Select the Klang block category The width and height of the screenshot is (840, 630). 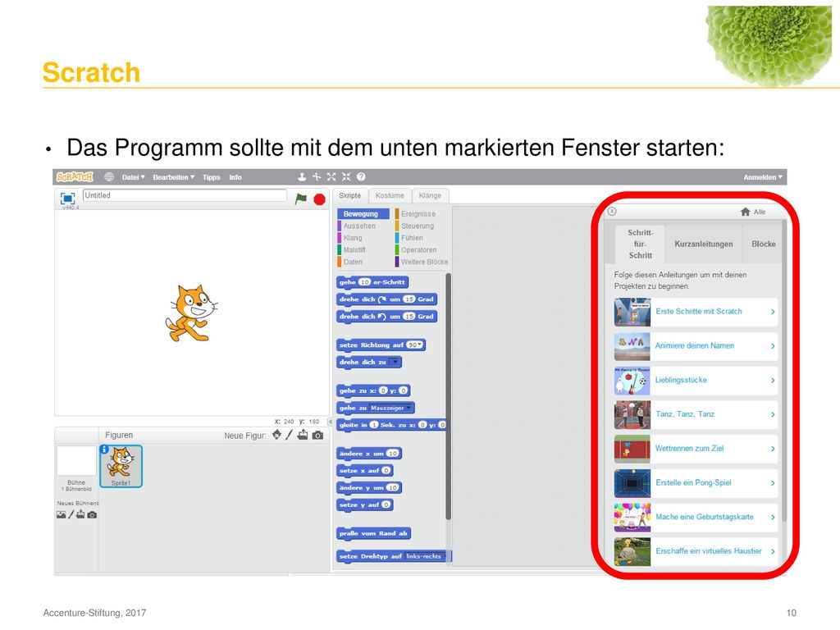(x=353, y=238)
